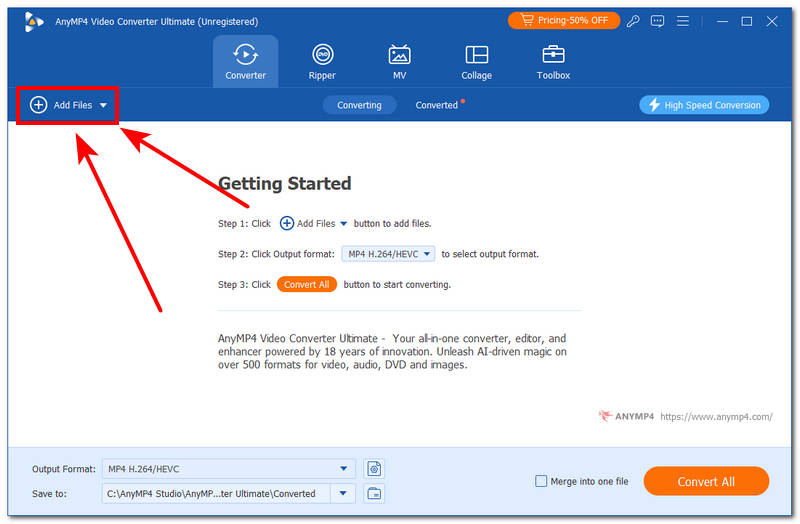Open the feedback chat icon

pyautogui.click(x=657, y=21)
